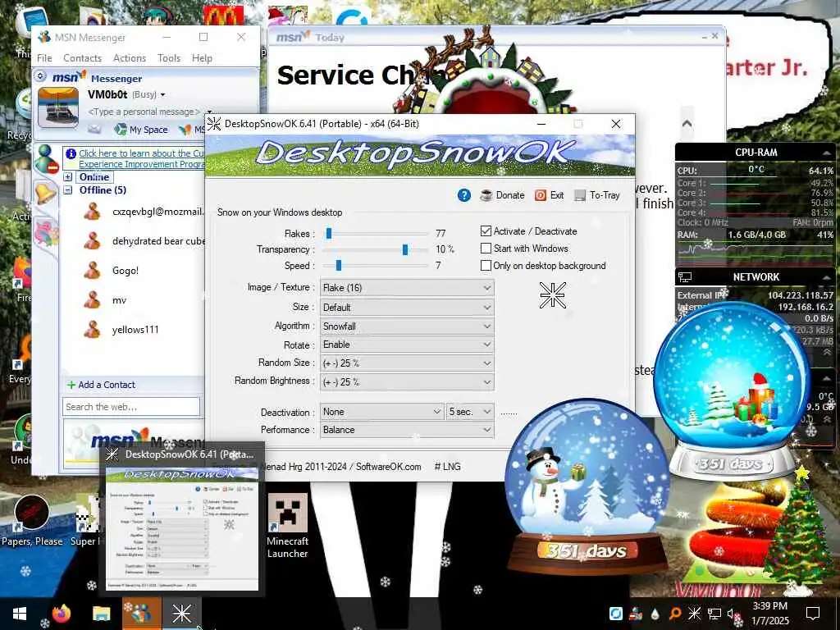Image resolution: width=840 pixels, height=630 pixels.
Task: Click the DesktopSnowOK taskbar preview thumbnail
Action: [182, 527]
